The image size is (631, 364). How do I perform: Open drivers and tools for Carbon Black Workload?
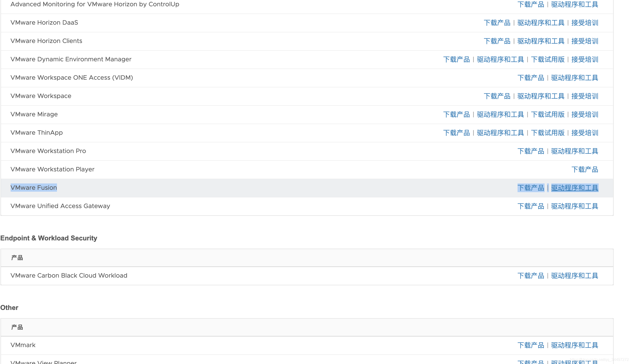(x=574, y=276)
